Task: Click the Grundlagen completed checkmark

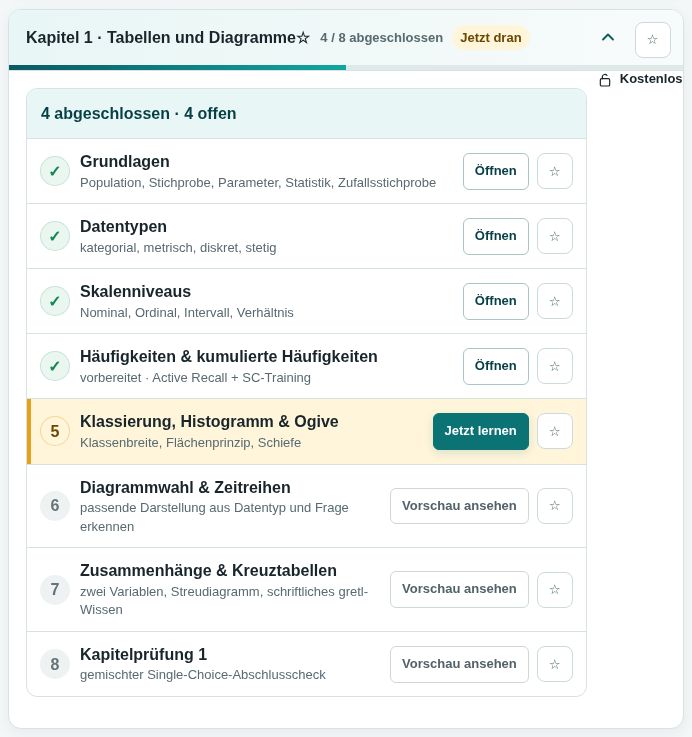Action: 55,171
